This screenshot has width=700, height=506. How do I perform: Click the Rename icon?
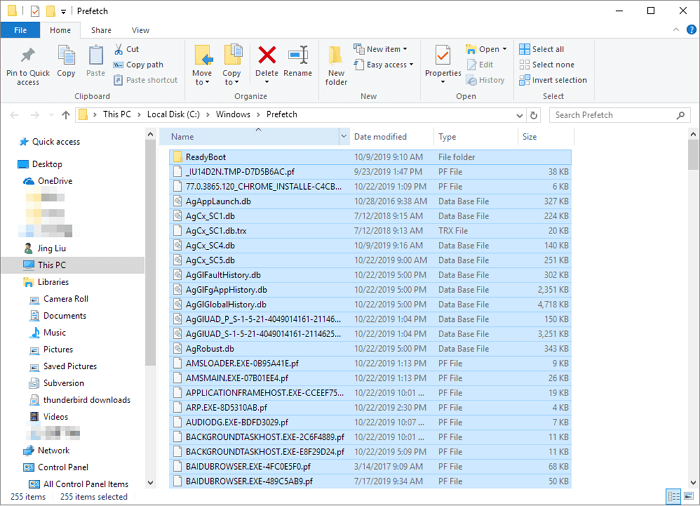coord(298,55)
